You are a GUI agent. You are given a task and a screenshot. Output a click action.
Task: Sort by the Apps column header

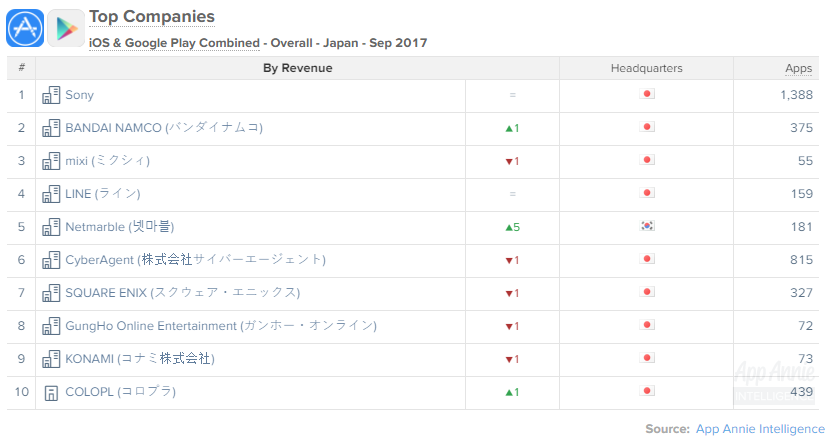click(798, 69)
